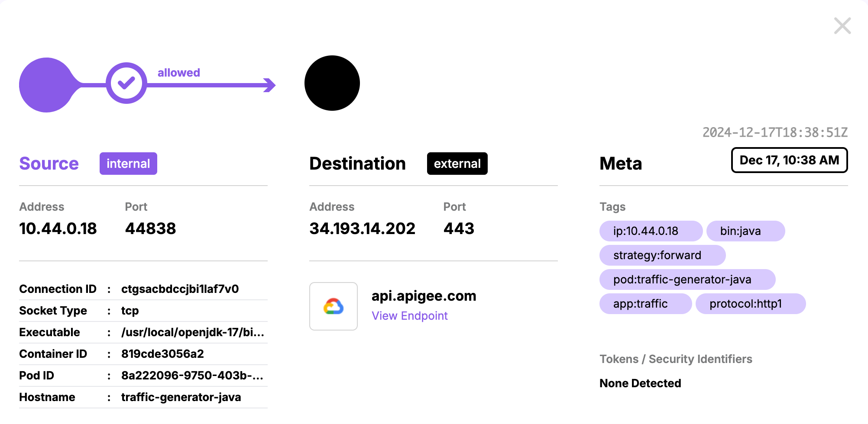Viewport: 868px width, 424px height.
Task: Click the allowed checkmark icon
Action: (x=126, y=83)
